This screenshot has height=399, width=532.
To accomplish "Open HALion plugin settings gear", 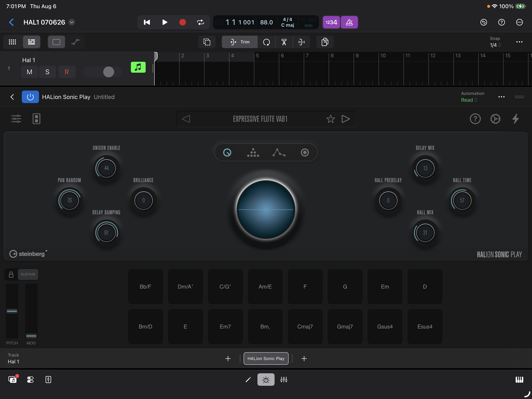I will tap(495, 119).
